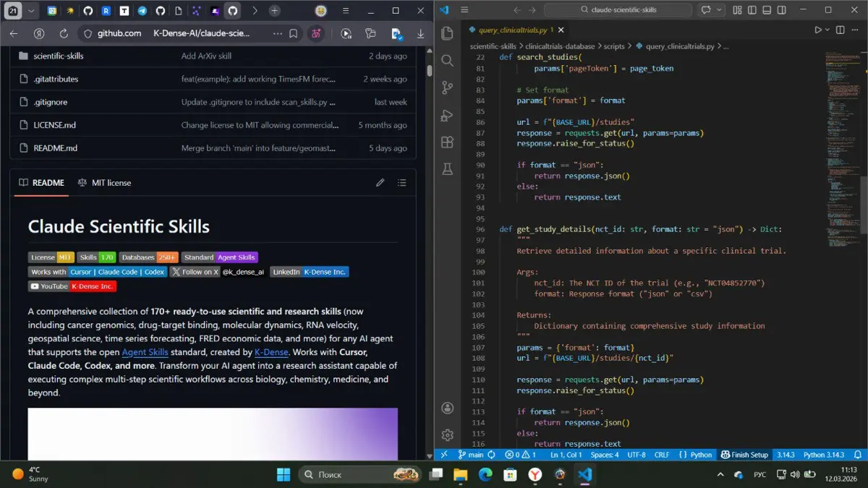Bookmark the GitHub page in browser
Screen dimensions: 868x488
(x=294, y=33)
